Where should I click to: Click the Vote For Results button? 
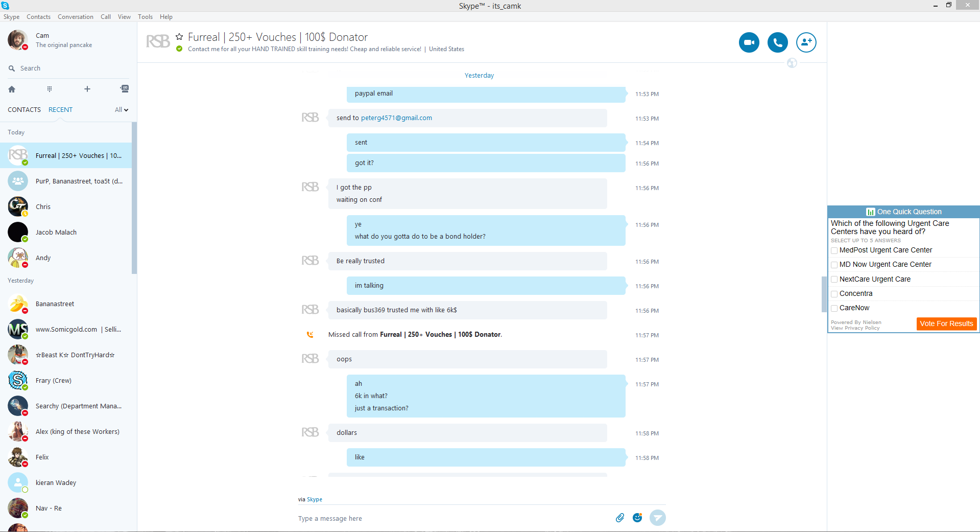pyautogui.click(x=946, y=323)
